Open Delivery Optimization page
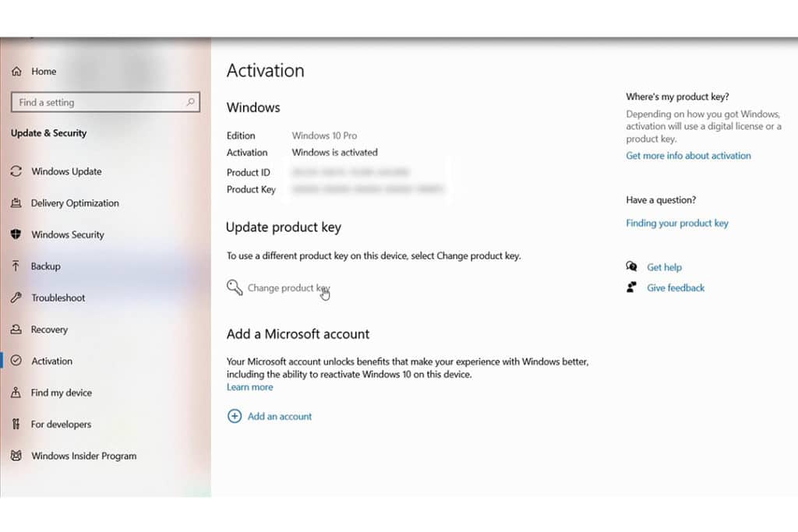 tap(75, 203)
